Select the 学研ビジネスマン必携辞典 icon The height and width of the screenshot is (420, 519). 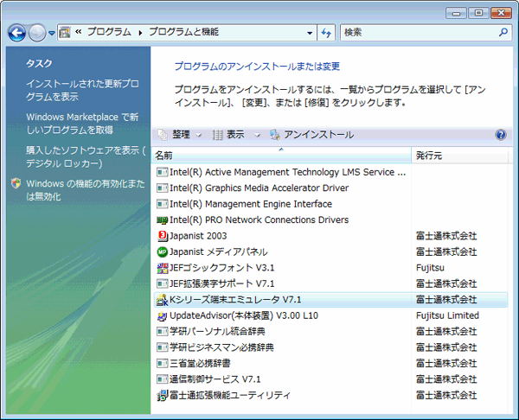163,347
